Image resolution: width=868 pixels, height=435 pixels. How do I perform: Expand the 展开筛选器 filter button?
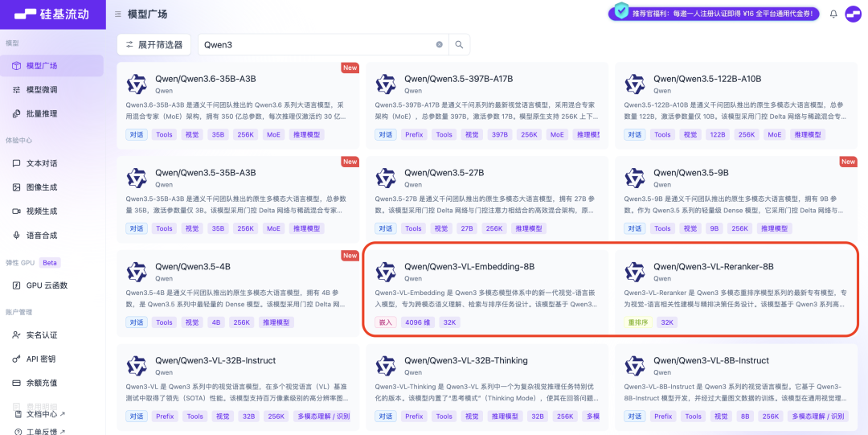[x=154, y=45]
